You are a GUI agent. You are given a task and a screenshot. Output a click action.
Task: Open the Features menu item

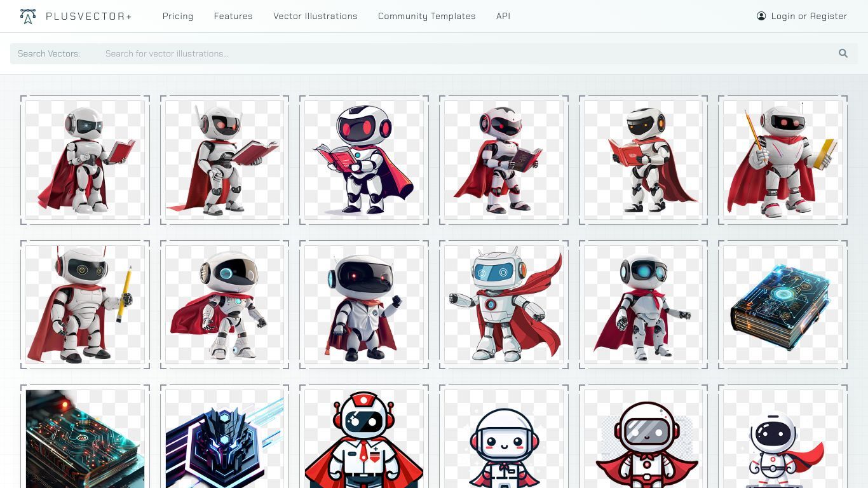[x=233, y=16]
